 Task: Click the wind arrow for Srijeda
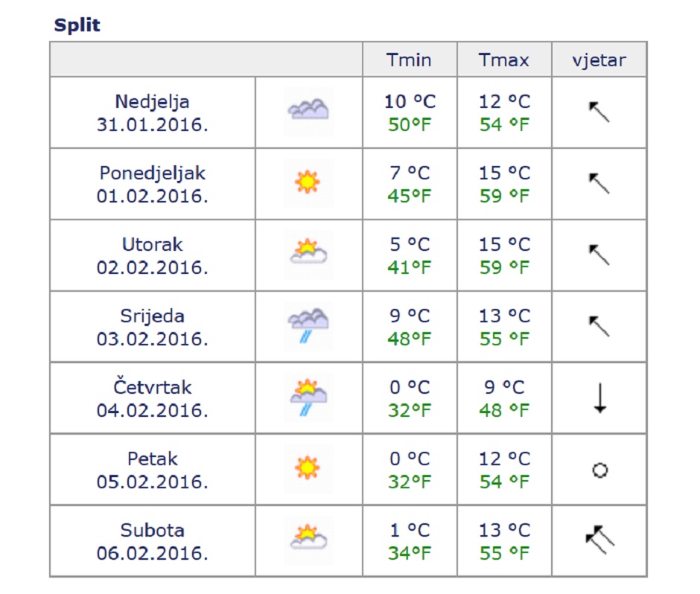[x=599, y=326]
